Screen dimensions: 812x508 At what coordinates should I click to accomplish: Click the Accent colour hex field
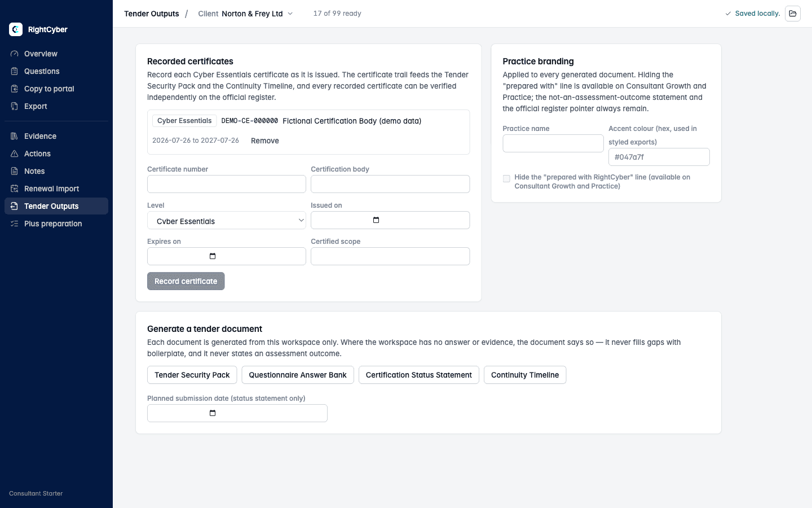coord(659,157)
